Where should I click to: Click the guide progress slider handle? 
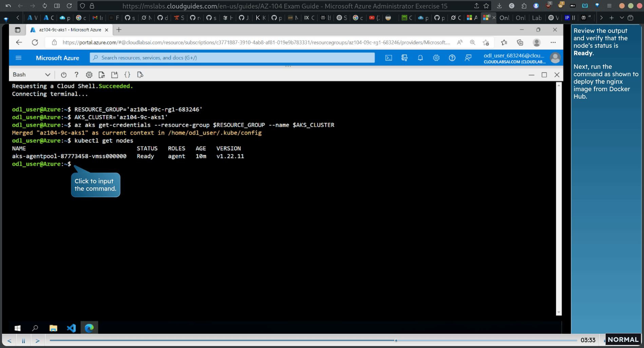point(396,340)
